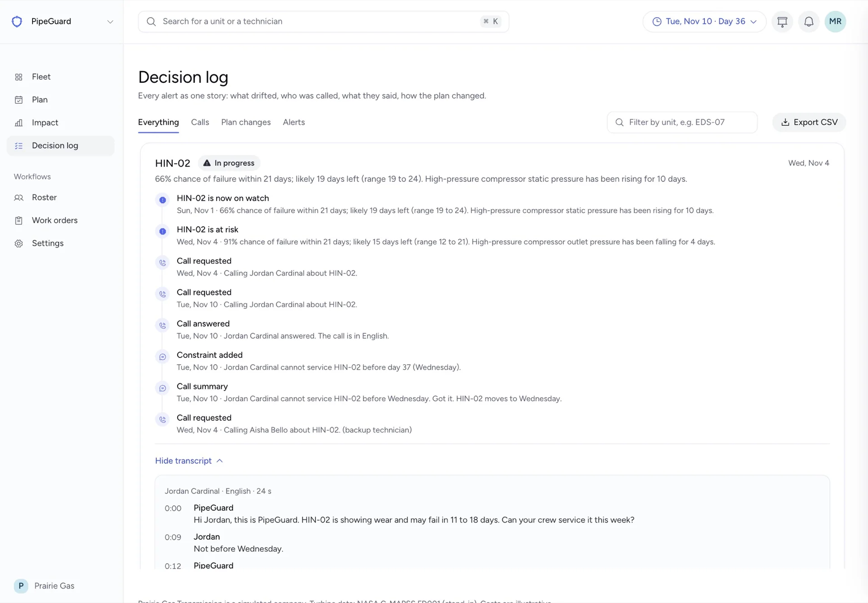Switch to the Calls tab
Image resolution: width=868 pixels, height=603 pixels.
[200, 122]
